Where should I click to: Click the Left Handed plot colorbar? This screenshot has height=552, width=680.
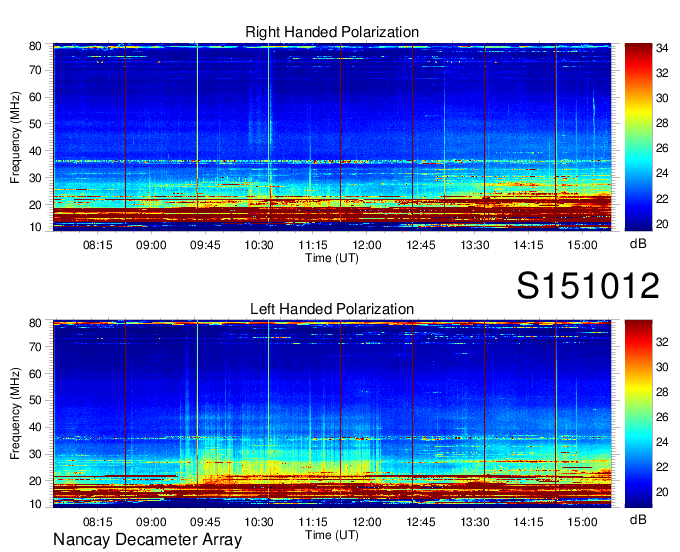(x=638, y=414)
